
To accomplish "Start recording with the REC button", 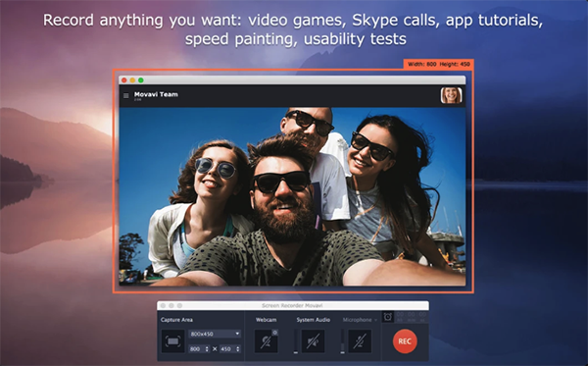I will coord(405,341).
